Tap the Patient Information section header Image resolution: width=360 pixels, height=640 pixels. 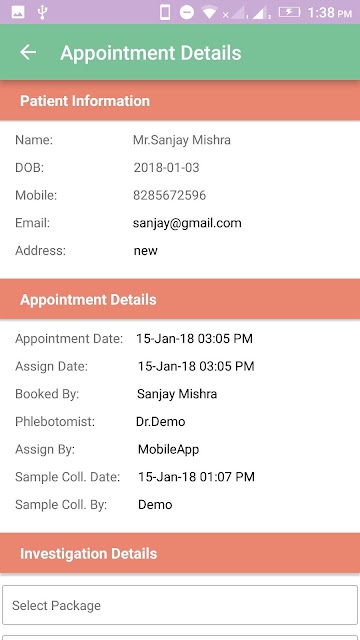click(x=180, y=101)
